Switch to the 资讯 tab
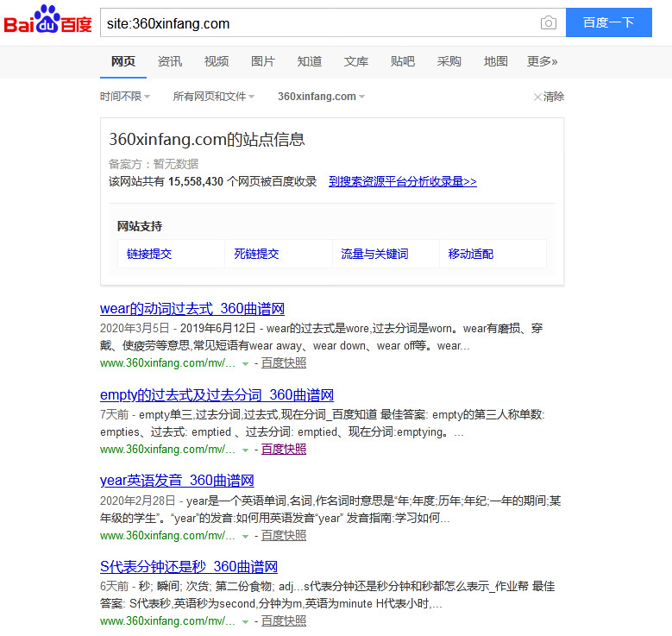672x636 pixels. point(170,62)
